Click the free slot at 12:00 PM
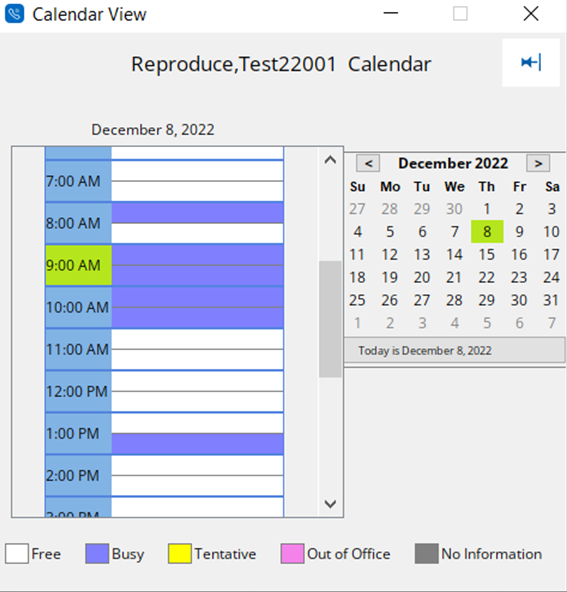This screenshot has height=592, width=567. 197,392
